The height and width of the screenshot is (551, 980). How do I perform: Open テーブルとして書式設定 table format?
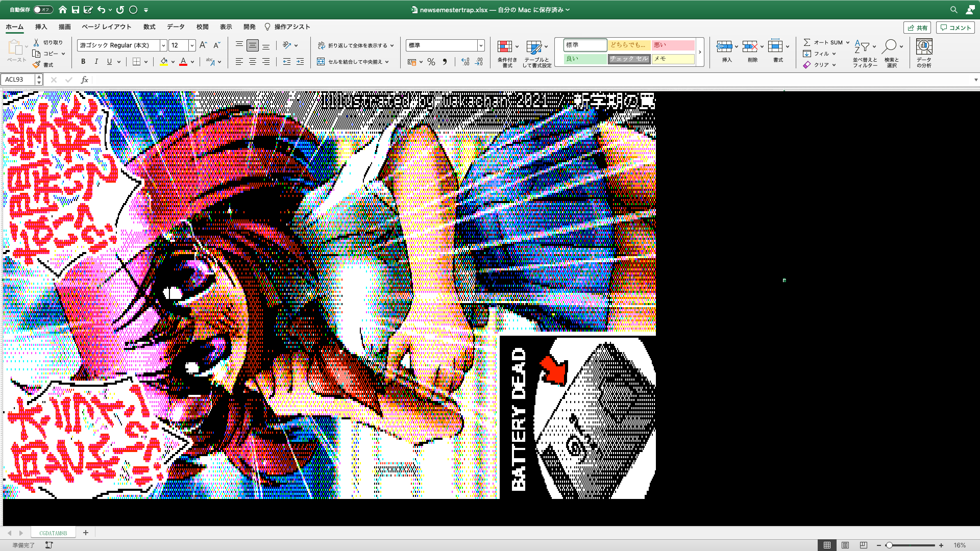(x=537, y=53)
